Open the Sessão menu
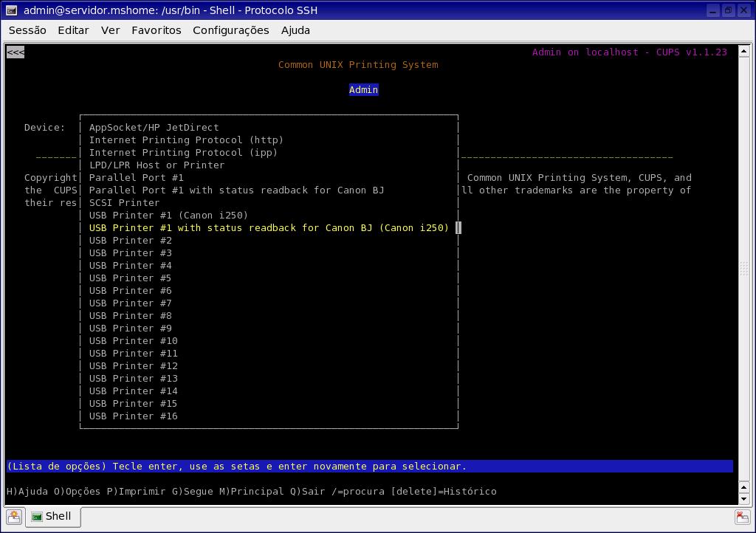The height and width of the screenshot is (533, 756). 27,30
